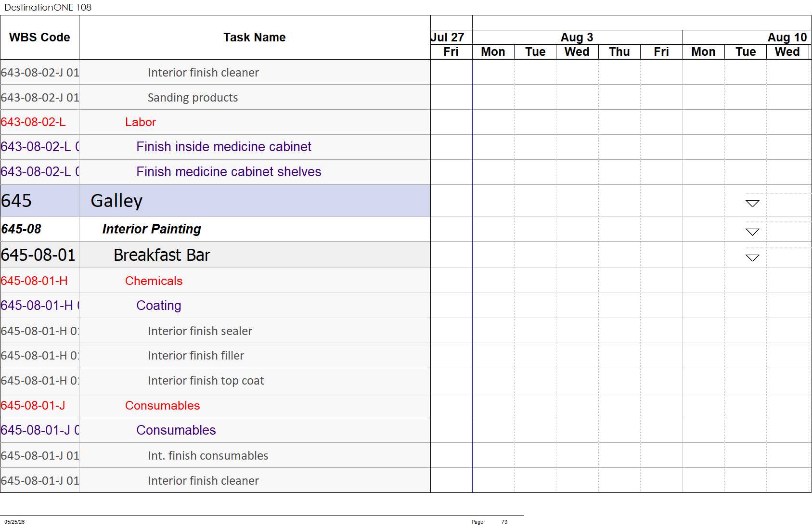This screenshot has width=812, height=528.
Task: Click the Aug 3 week header
Action: click(577, 37)
